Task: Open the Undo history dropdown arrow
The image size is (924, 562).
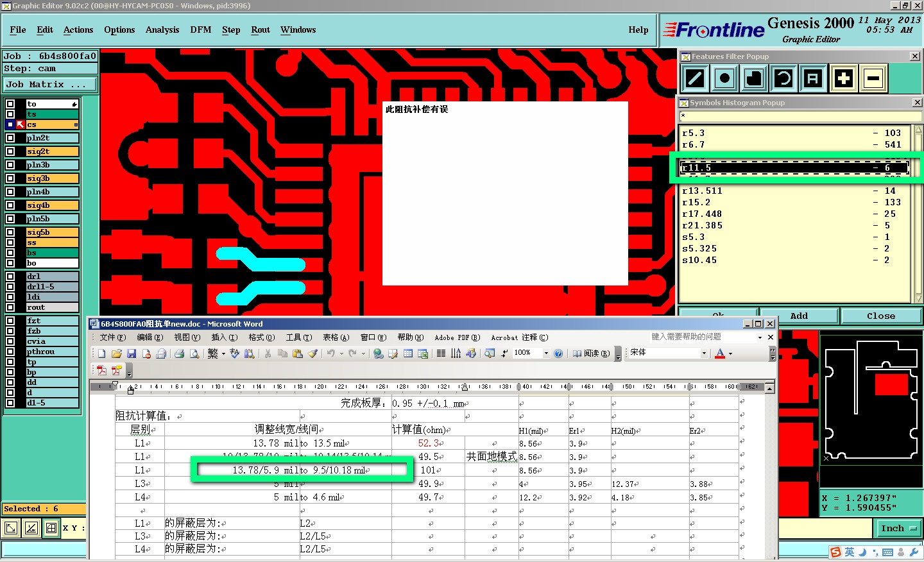Action: pos(341,353)
